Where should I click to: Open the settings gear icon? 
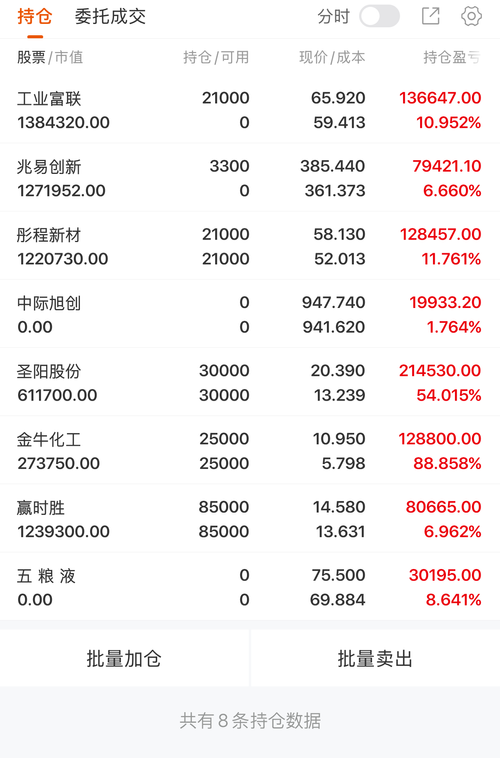point(471,16)
